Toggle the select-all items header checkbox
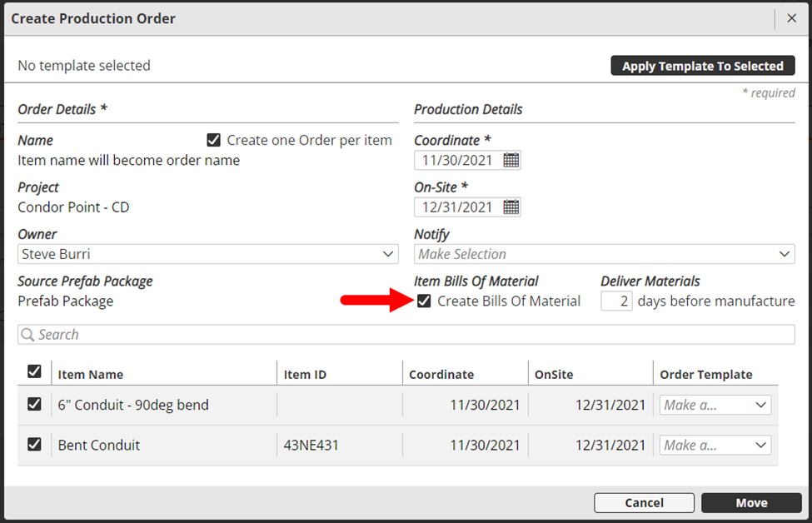The width and height of the screenshot is (812, 523). click(34, 371)
